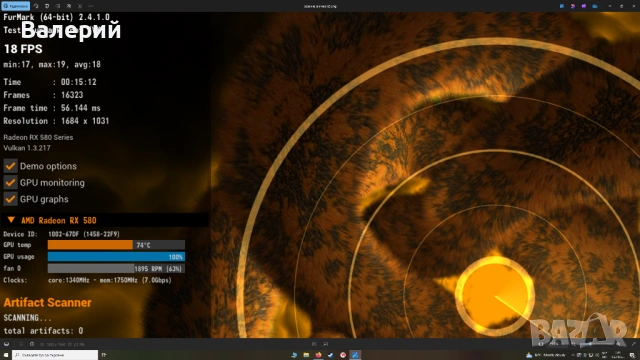Viewport: 640px width, 360px height.
Task: Toggle the GPU graphs checkbox
Action: pyautogui.click(x=10, y=199)
